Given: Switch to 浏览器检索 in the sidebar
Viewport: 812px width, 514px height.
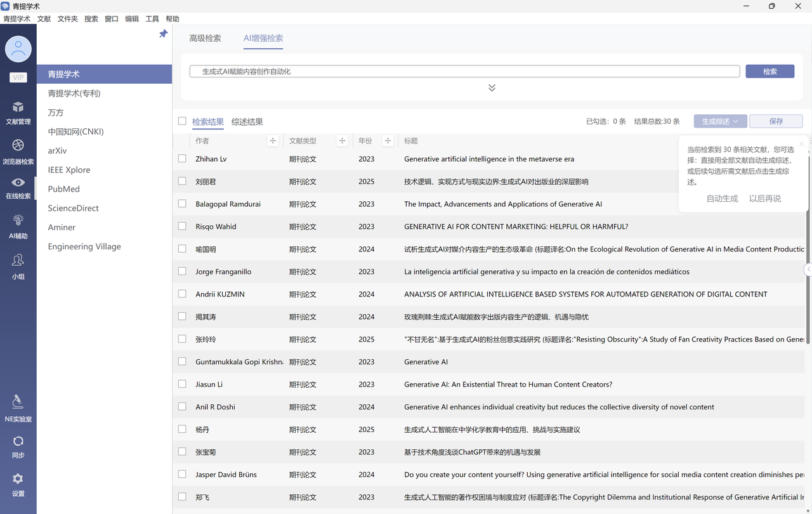Looking at the screenshot, I should click(x=18, y=152).
